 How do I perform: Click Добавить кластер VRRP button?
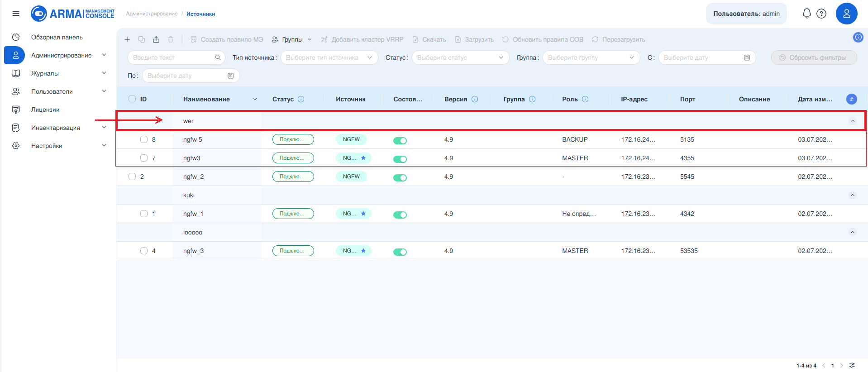362,39
